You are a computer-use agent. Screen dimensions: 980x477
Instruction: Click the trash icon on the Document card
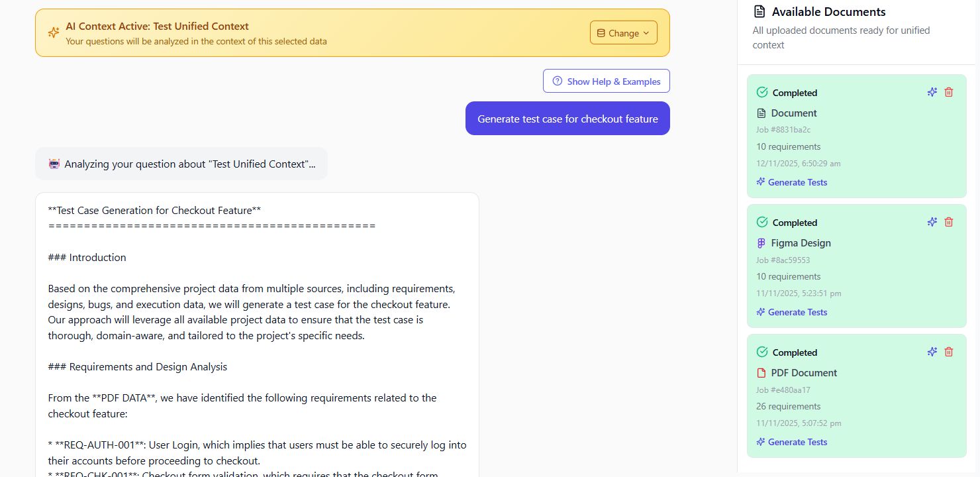[949, 92]
